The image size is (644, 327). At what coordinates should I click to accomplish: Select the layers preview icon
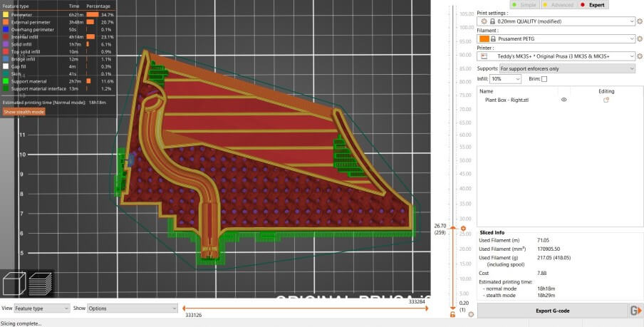[40, 283]
